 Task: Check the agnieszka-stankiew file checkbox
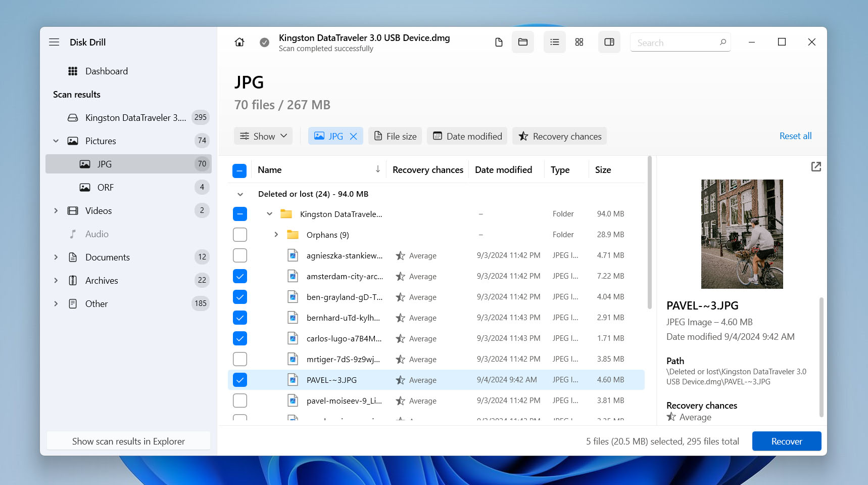point(240,255)
